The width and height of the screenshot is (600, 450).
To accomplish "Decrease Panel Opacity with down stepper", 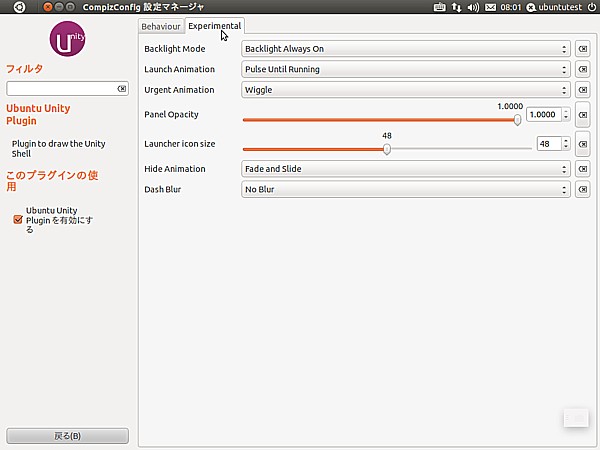I will tap(566, 118).
